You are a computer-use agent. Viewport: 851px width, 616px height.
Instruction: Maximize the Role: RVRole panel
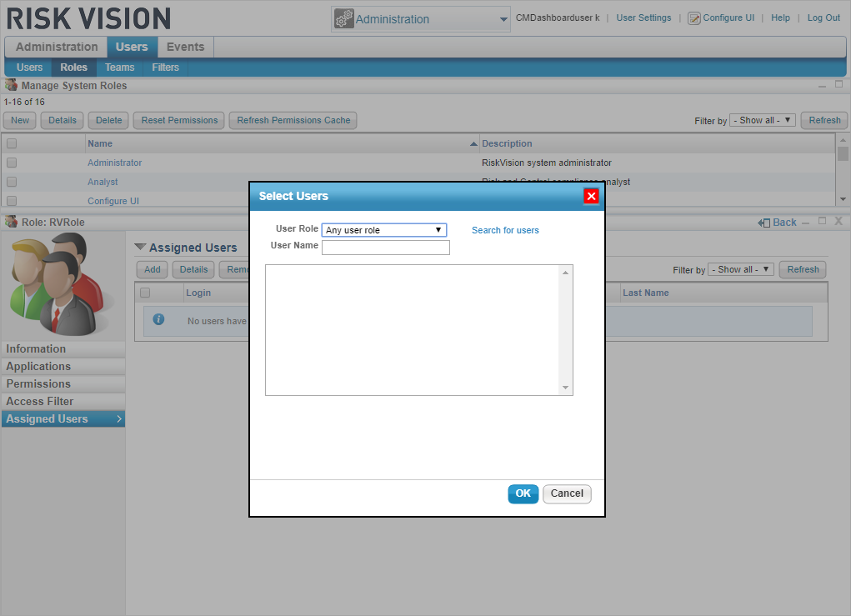[822, 221]
